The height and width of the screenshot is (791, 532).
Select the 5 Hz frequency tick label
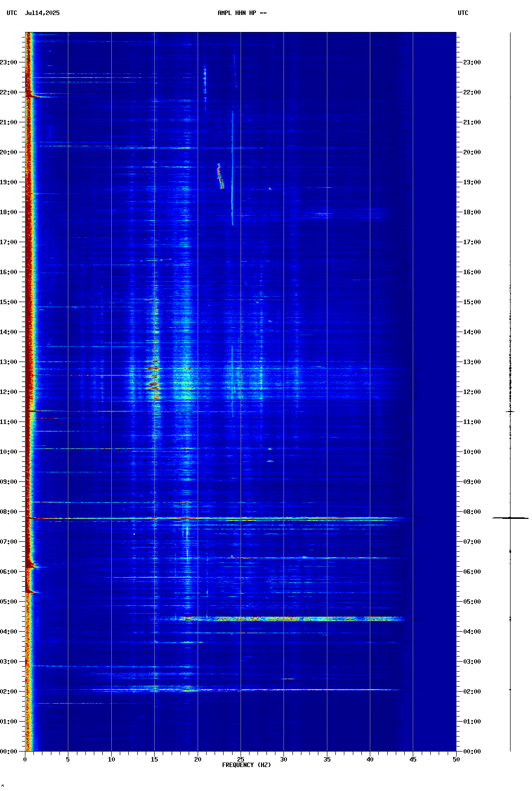[x=68, y=760]
